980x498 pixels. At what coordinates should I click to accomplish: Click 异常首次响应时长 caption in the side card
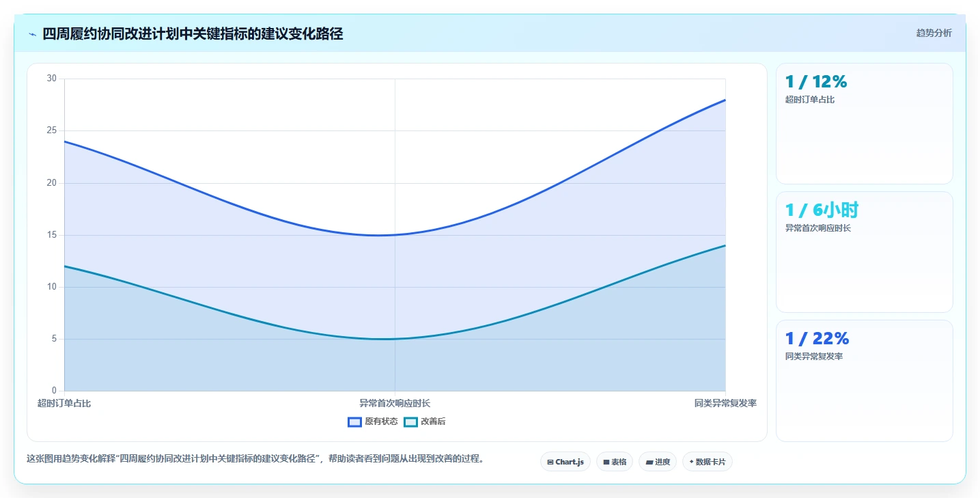point(818,228)
